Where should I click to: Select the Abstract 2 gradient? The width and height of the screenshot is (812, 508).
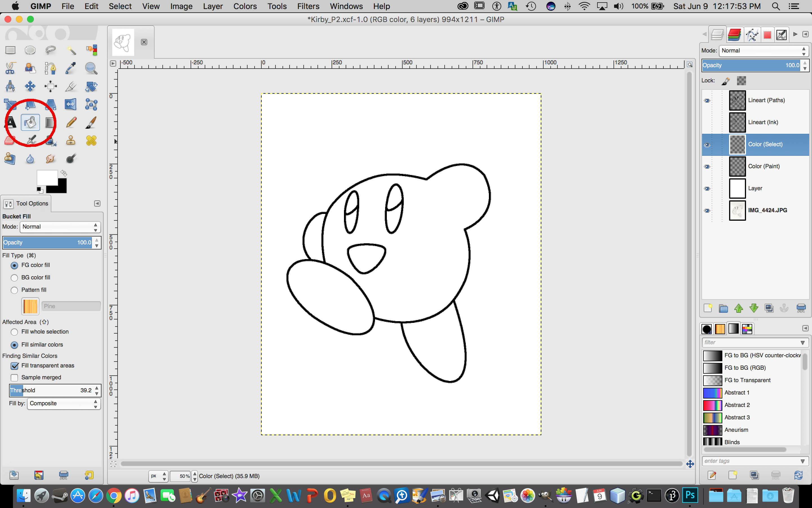[752, 405]
